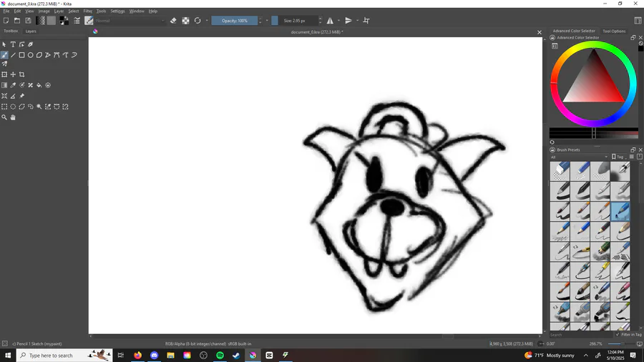
Task: Select the Bezier Curve tool
Action: tap(57, 55)
